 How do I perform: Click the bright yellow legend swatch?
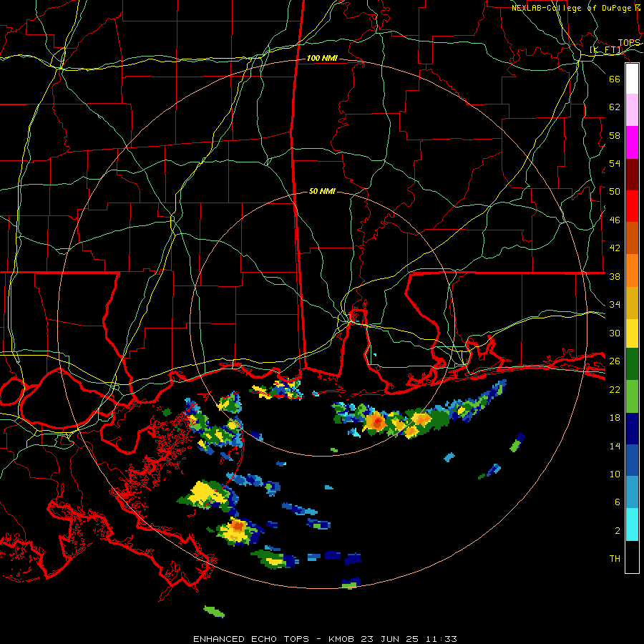(x=632, y=333)
